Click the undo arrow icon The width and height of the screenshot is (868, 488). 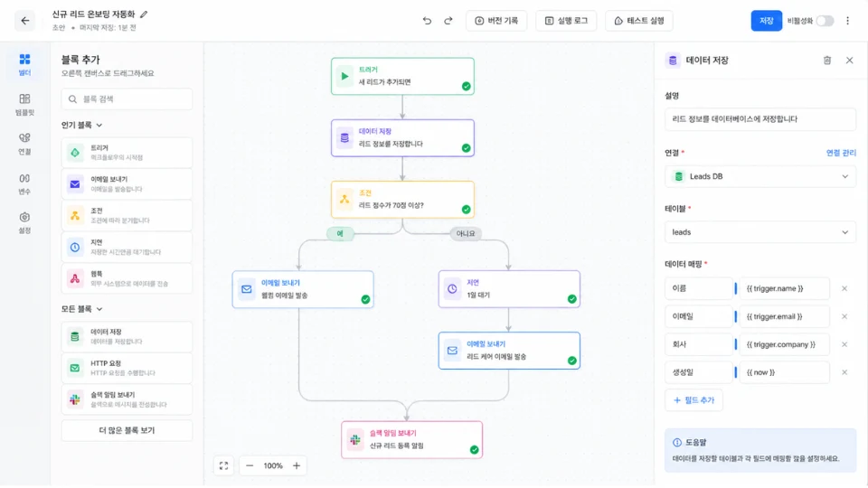point(427,21)
